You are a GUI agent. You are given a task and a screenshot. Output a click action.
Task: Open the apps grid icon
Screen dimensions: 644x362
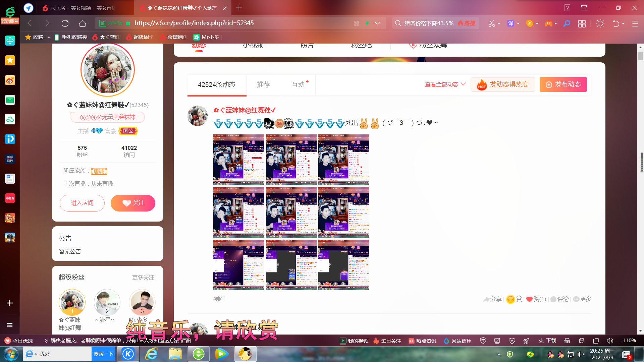pyautogui.click(x=582, y=23)
